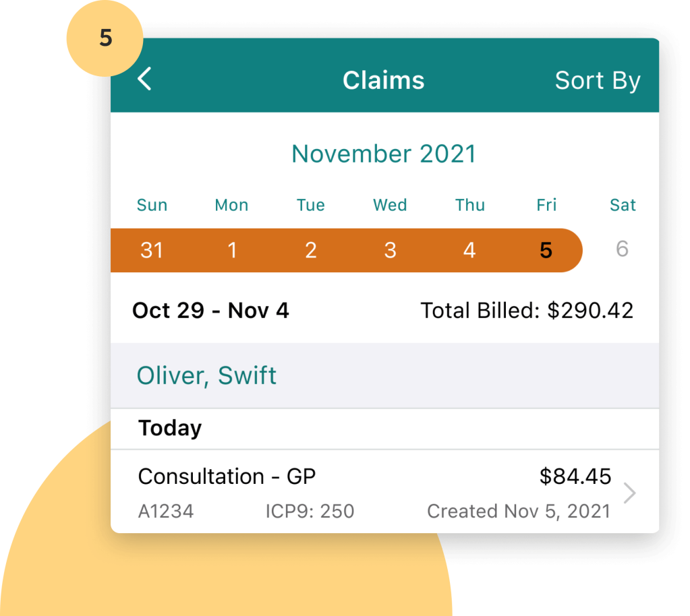Click the back arrow icon
Image resolution: width=690 pixels, height=616 pixels.
pos(144,79)
